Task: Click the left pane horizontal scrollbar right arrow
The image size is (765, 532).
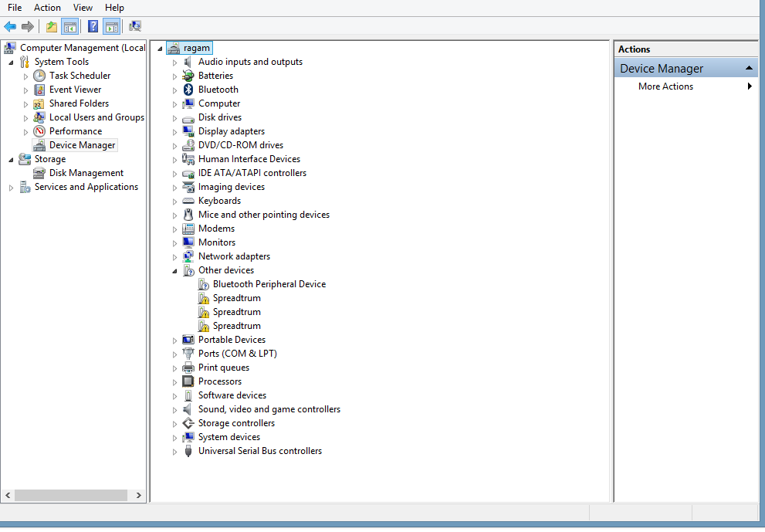Action: pos(139,495)
